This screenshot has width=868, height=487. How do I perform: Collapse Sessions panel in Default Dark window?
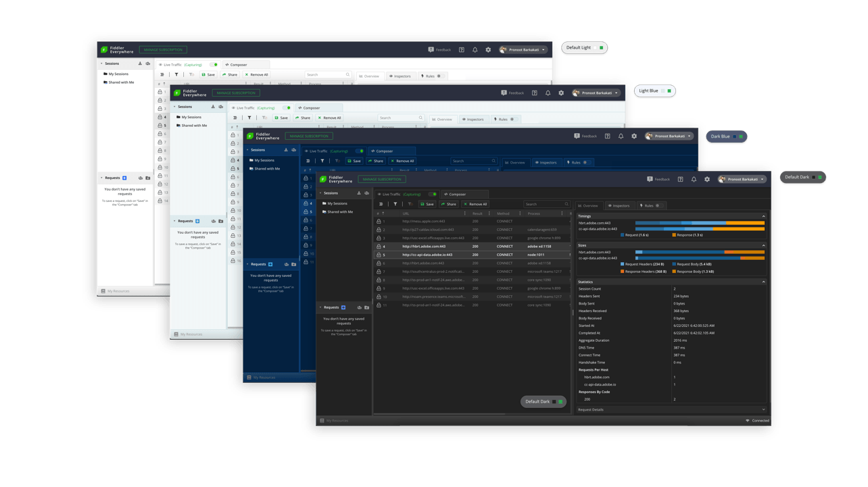[321, 193]
